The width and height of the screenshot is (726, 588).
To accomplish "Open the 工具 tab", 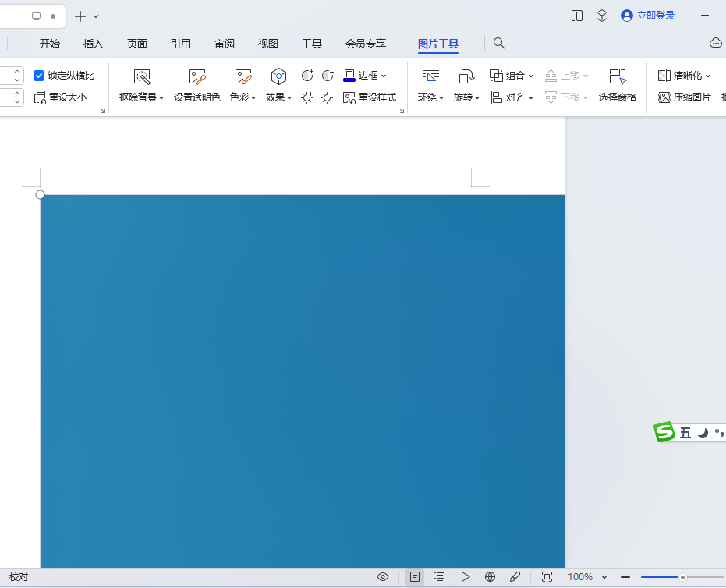I will pos(312,44).
